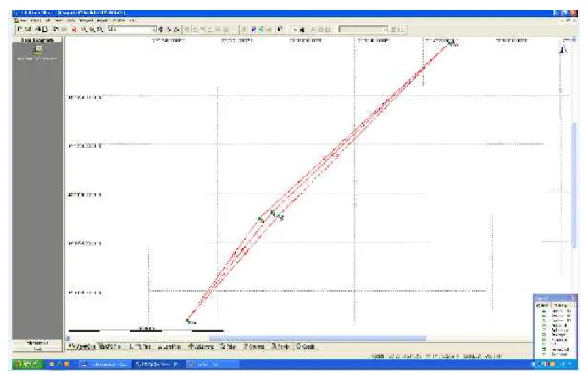Viewport: 588px width, 374px height.
Task: Close the Legend floating window
Action: pos(573,299)
